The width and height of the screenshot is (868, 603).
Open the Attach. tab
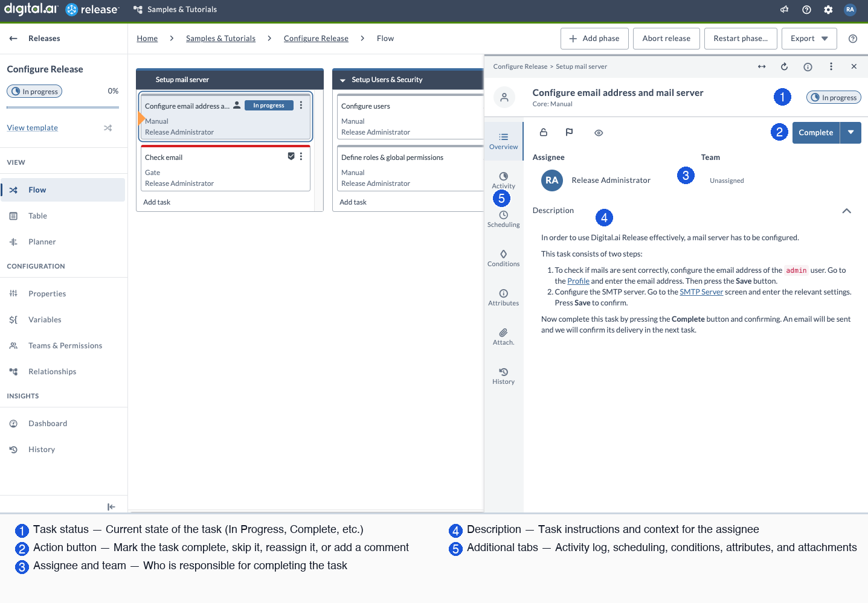pyautogui.click(x=503, y=337)
